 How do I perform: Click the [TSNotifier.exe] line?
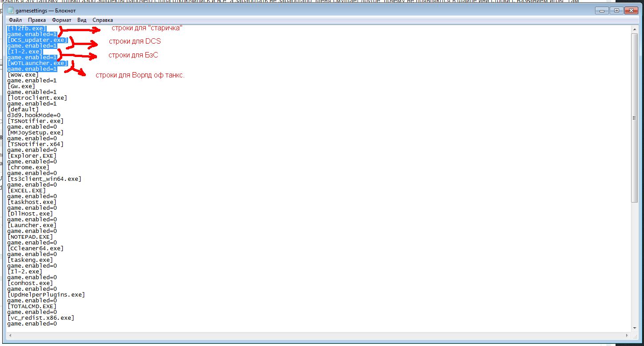coord(36,121)
